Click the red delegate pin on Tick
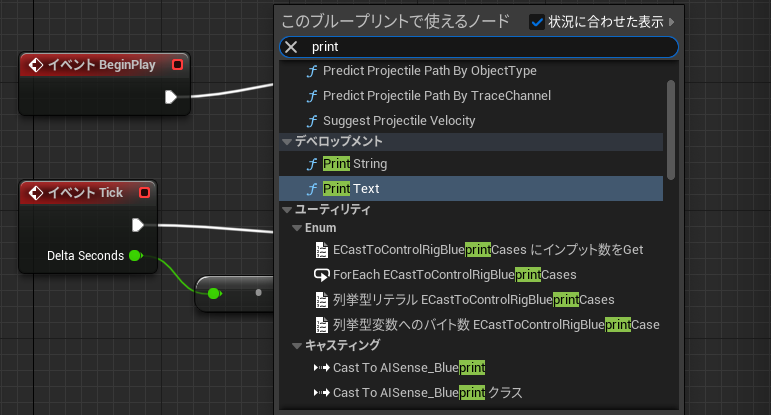Screen dimensions: 771x415 pos(144,192)
